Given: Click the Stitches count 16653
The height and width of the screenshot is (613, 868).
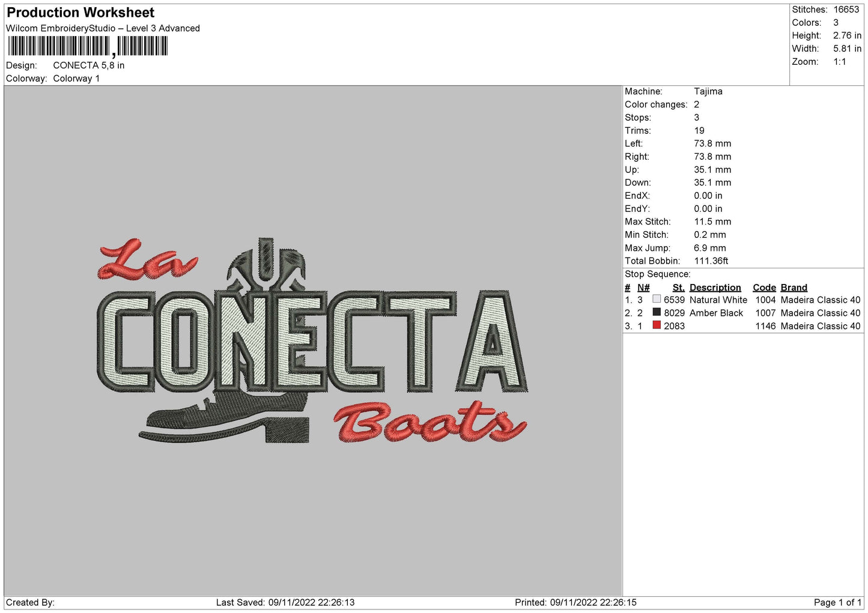Looking at the screenshot, I should click(x=846, y=10).
